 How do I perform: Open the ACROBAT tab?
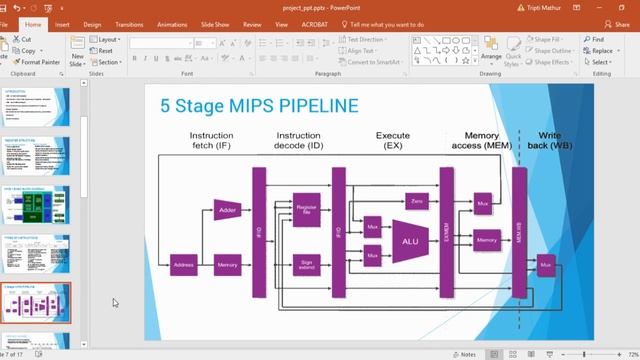pos(314,24)
